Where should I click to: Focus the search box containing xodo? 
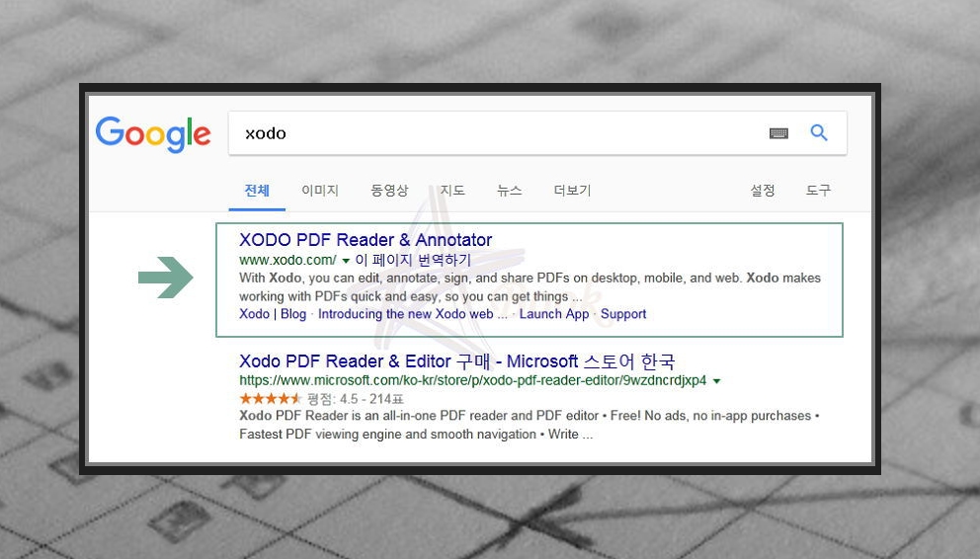[x=537, y=133]
